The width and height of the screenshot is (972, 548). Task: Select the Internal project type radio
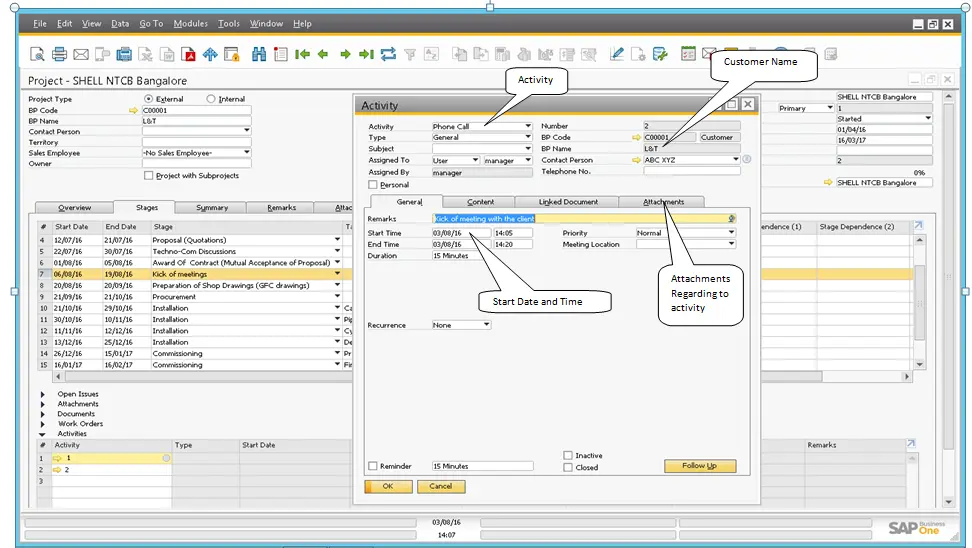pos(211,99)
